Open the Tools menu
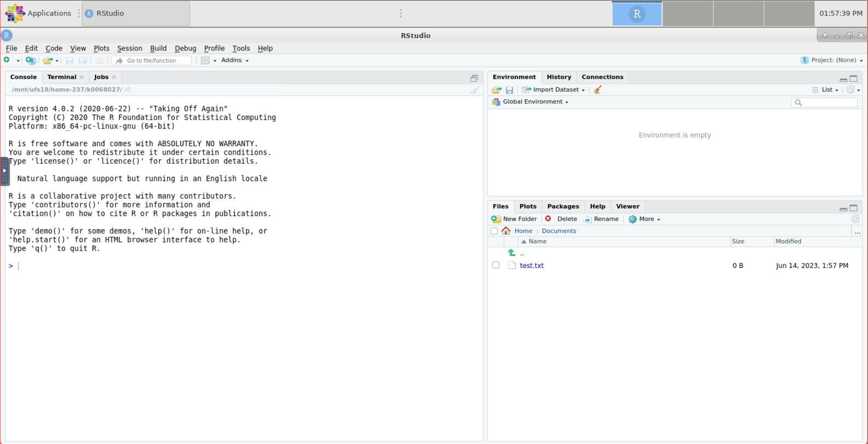Screen dimensions: 868x444 (x=241, y=48)
